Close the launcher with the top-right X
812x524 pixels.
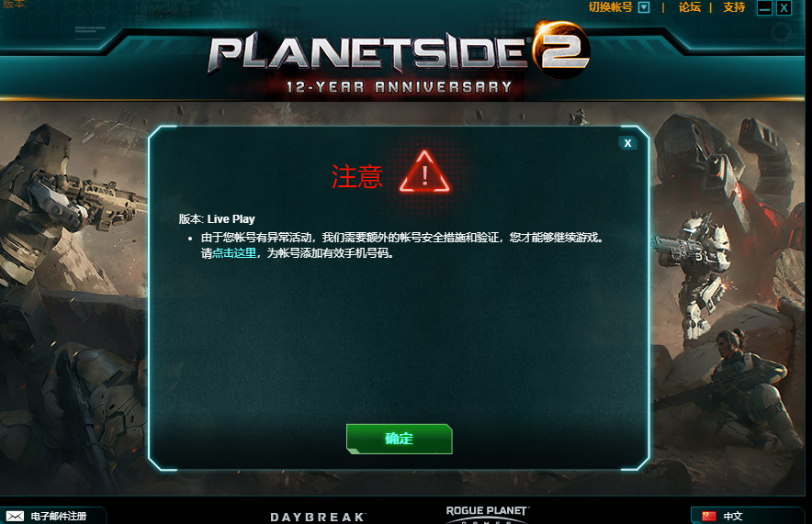(784, 7)
